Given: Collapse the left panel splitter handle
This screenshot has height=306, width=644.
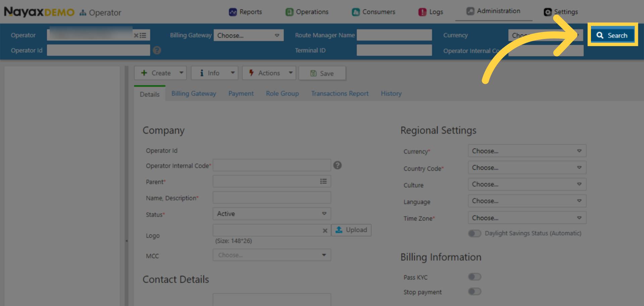Looking at the screenshot, I should pyautogui.click(x=126, y=241).
